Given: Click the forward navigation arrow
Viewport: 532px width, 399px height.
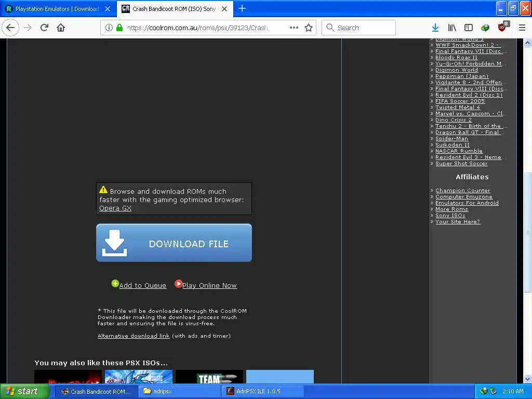Looking at the screenshot, I should pos(28,28).
